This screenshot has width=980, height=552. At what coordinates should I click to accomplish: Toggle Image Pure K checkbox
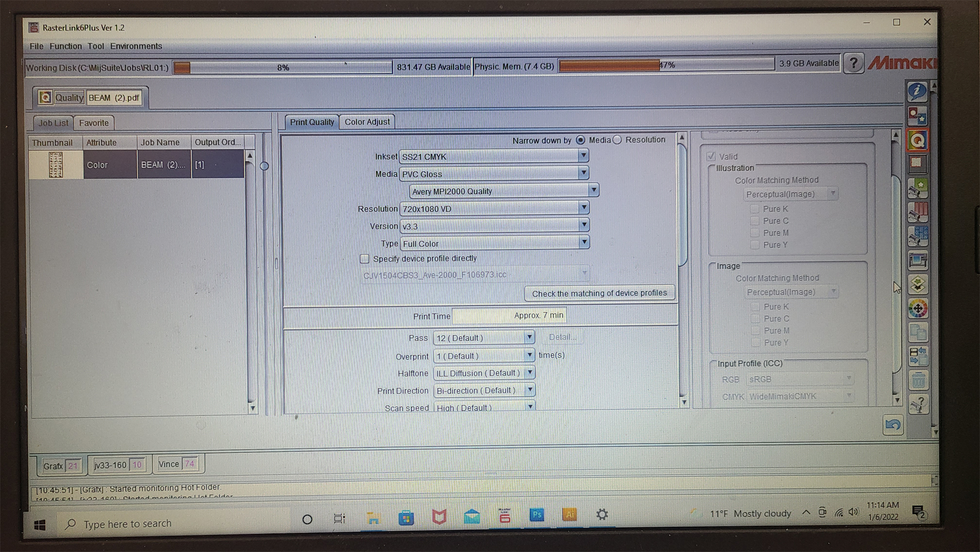(x=755, y=306)
